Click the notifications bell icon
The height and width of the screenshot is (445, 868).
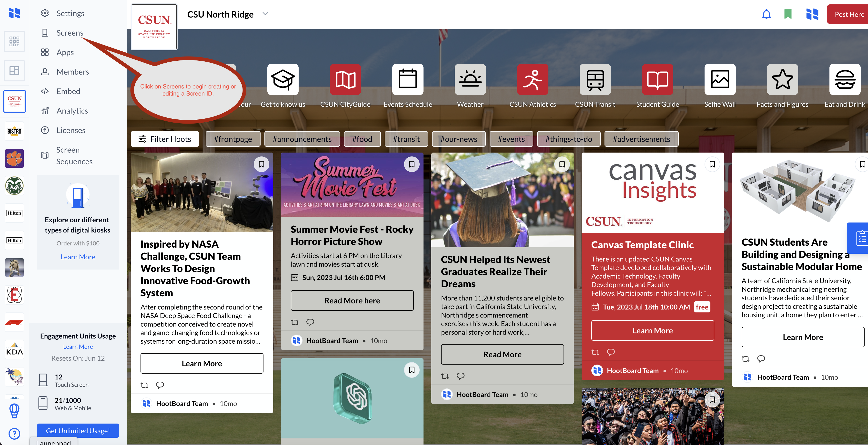(x=766, y=14)
